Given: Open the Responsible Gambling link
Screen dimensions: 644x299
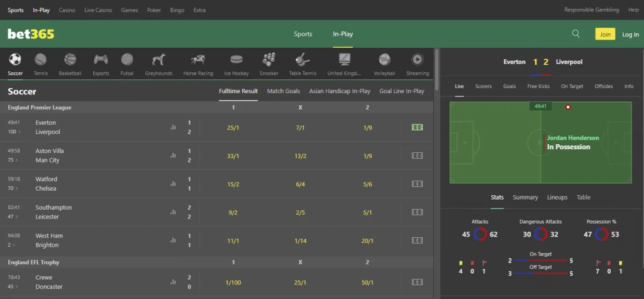Looking at the screenshot, I should 591,10.
